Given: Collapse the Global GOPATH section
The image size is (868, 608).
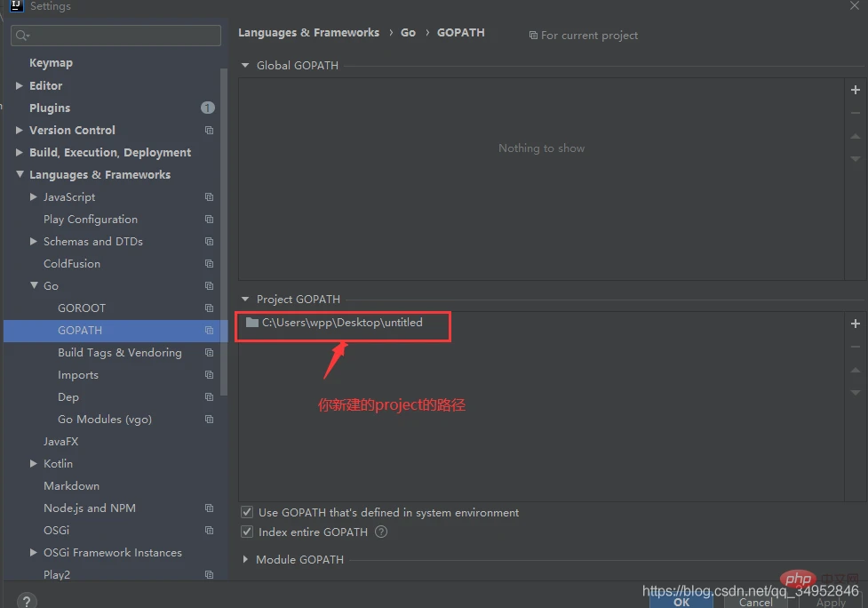Looking at the screenshot, I should point(245,66).
